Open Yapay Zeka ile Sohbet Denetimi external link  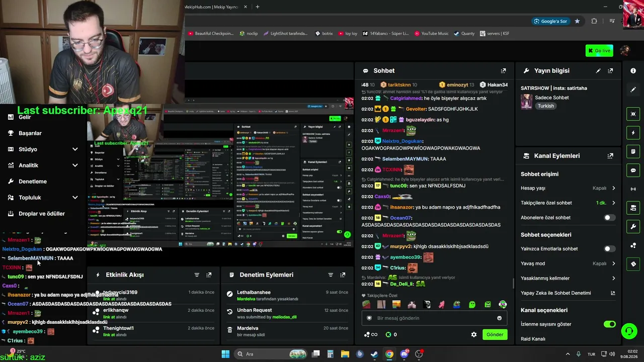(x=613, y=293)
